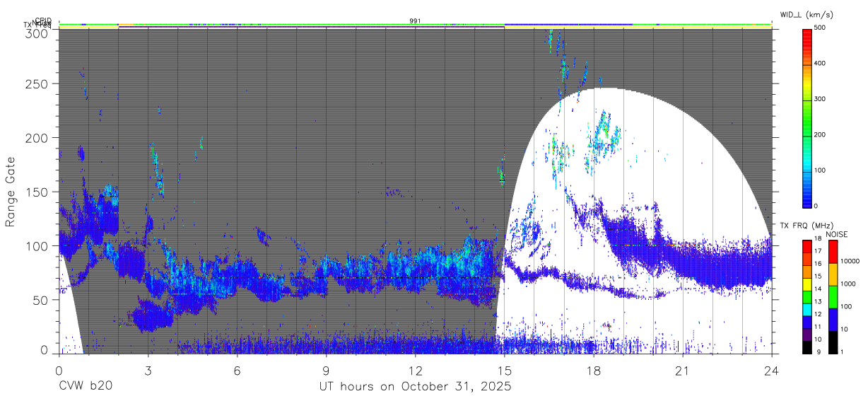Click the yellow NOISE swatch between 1000 and 10000
The image size is (868, 401).
coord(832,274)
